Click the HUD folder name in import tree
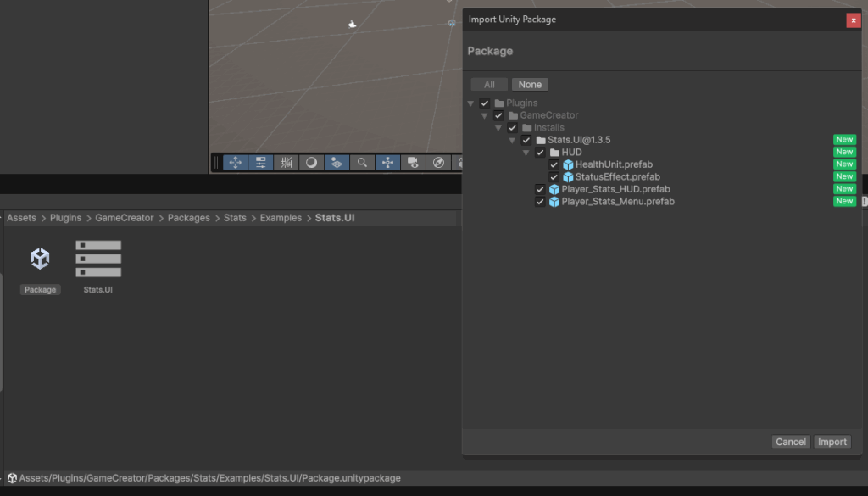This screenshot has height=496, width=868. (x=572, y=153)
